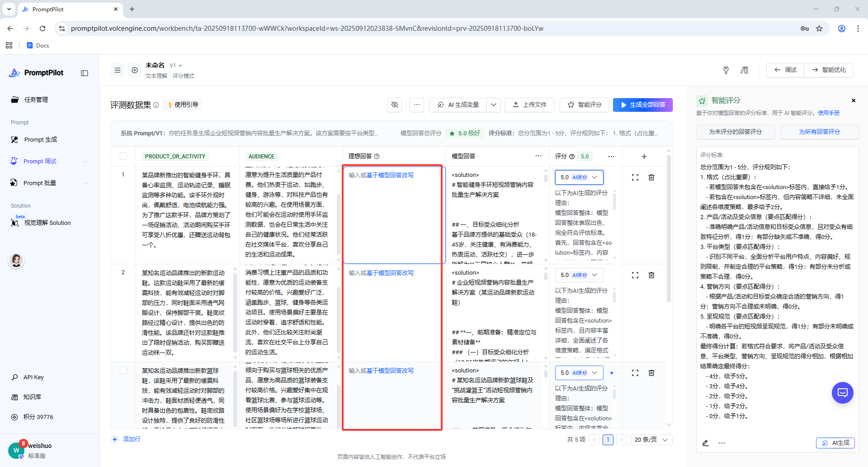
Task: Open the feedback chat bubble button
Action: tap(842, 393)
